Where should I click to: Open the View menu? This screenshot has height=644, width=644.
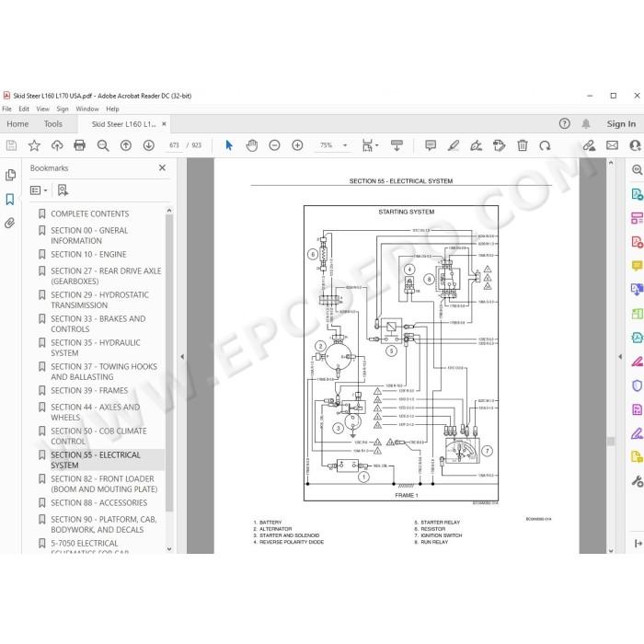pos(42,109)
